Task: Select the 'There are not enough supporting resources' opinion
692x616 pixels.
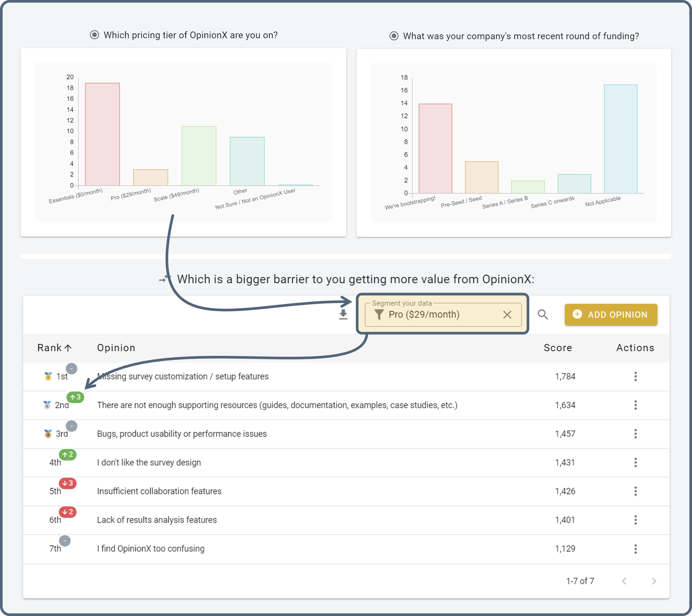Action: pyautogui.click(x=277, y=405)
